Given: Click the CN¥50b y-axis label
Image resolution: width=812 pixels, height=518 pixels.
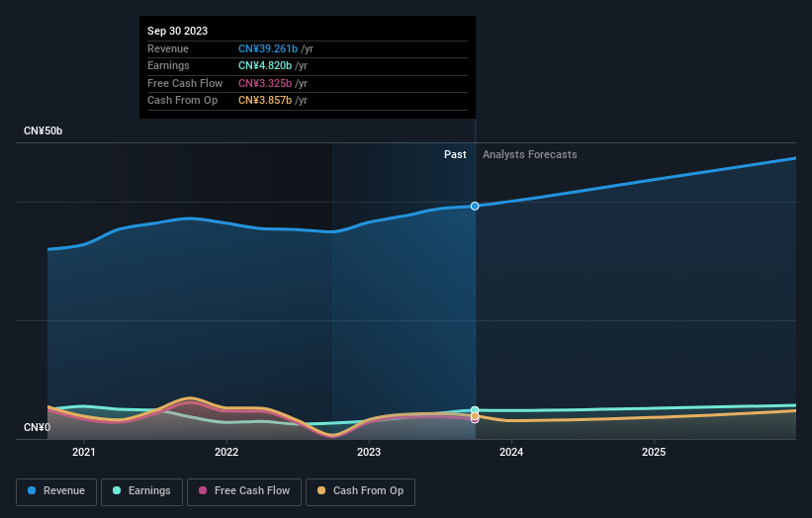Looking at the screenshot, I should [43, 130].
